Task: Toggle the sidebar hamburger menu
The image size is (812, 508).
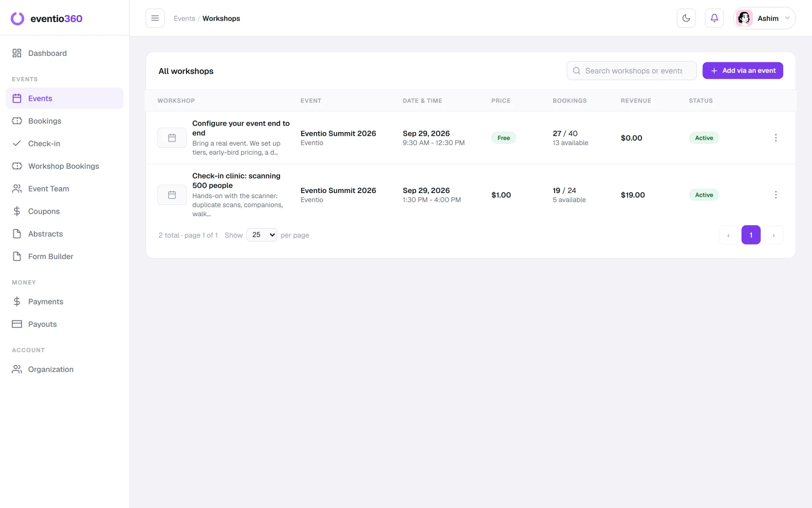Action: point(155,18)
